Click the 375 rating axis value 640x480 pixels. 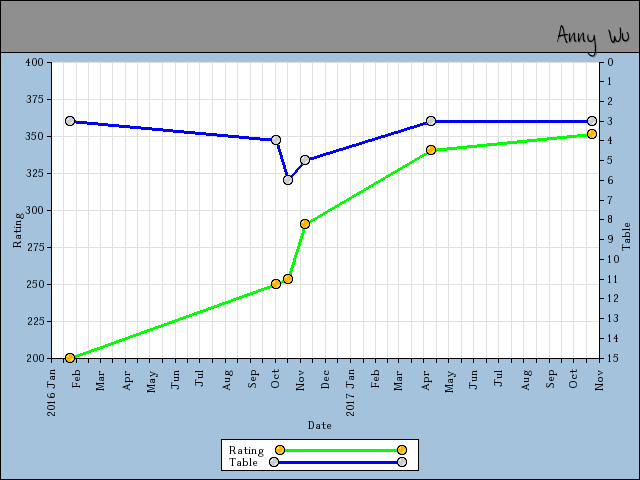34,99
